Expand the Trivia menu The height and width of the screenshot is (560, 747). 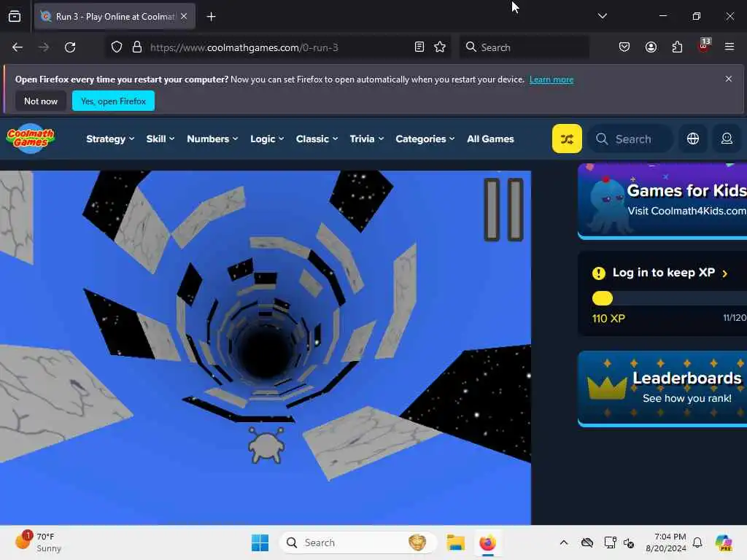click(x=366, y=139)
